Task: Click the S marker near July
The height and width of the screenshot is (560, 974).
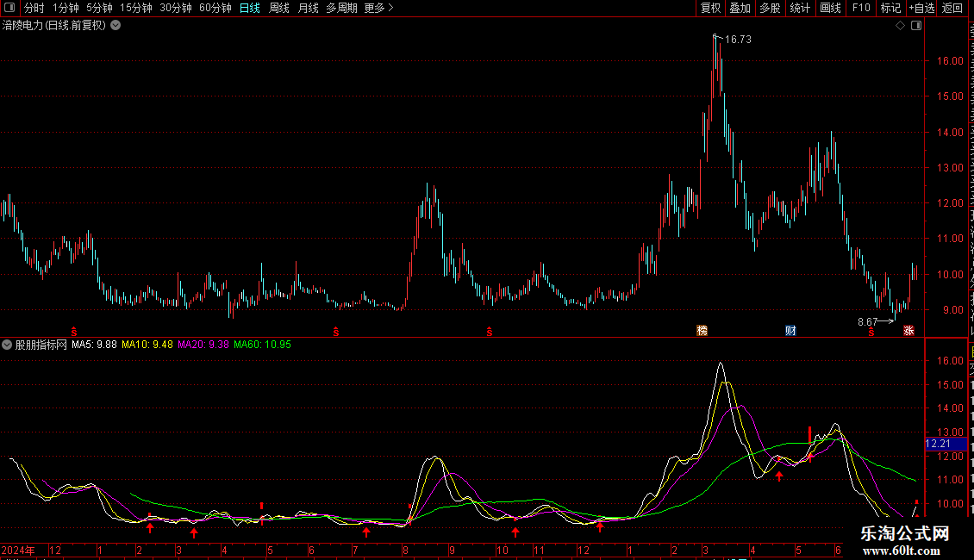Action: [x=336, y=332]
